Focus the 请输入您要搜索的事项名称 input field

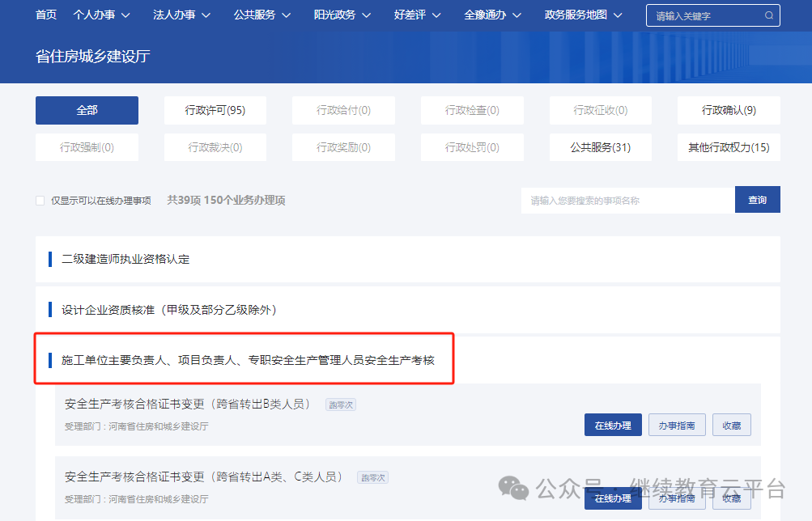point(627,200)
